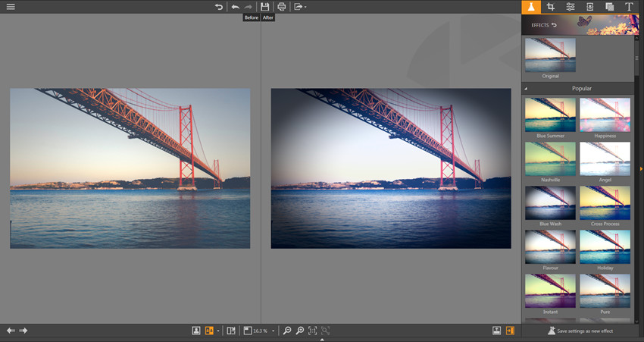
Task: Click the zoom out magnifier
Action: [x=287, y=331]
